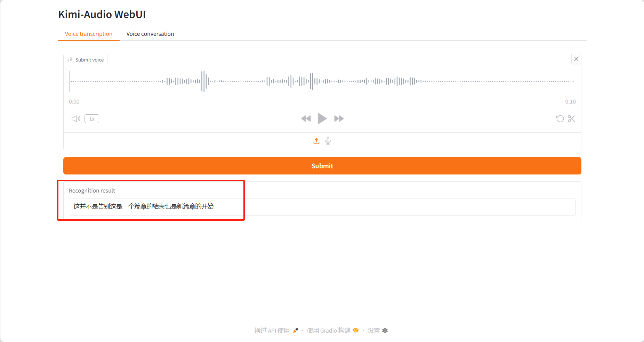644x342 pixels.
Task: Change the 1x playback speed
Action: coord(92,119)
